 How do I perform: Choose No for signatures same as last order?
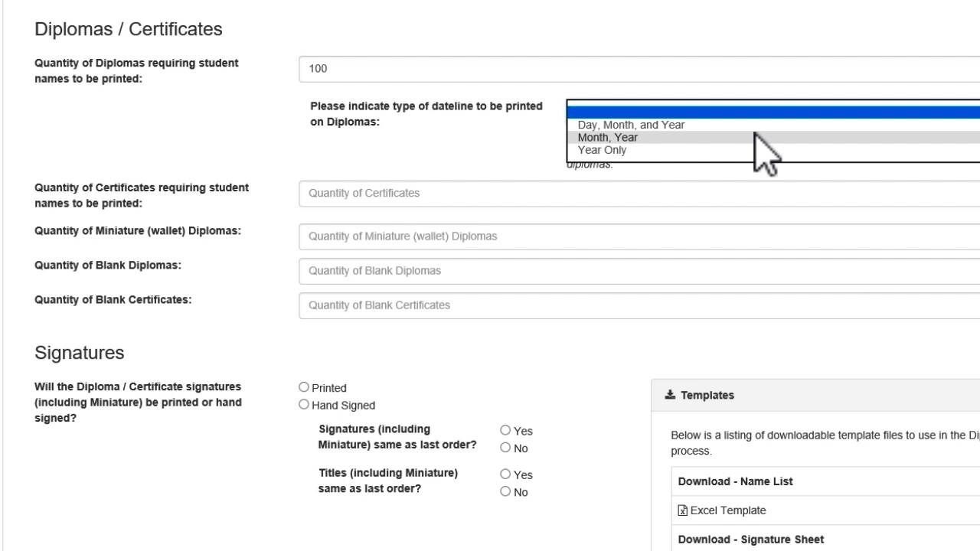pyautogui.click(x=505, y=448)
